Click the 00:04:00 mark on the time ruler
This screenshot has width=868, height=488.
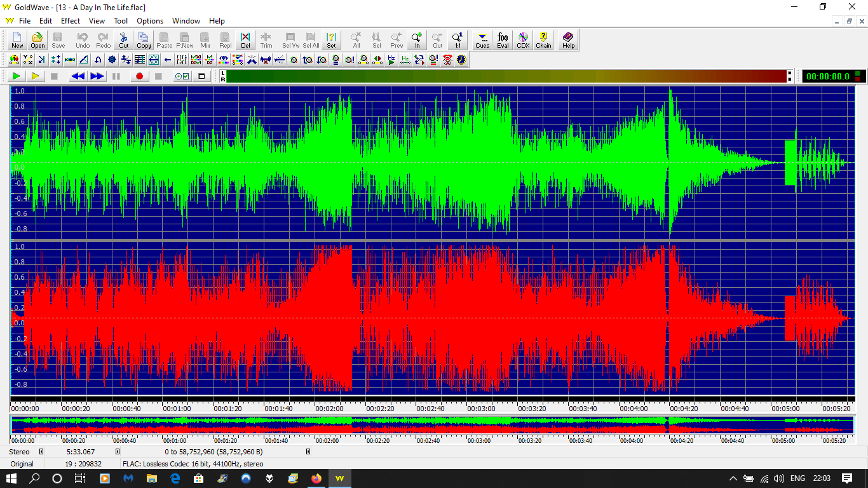coord(634,409)
